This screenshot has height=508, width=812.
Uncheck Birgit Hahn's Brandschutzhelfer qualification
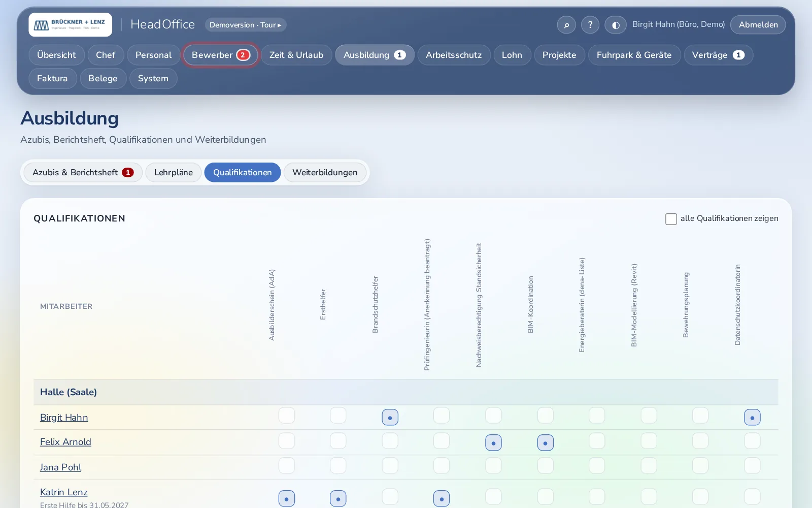click(390, 418)
